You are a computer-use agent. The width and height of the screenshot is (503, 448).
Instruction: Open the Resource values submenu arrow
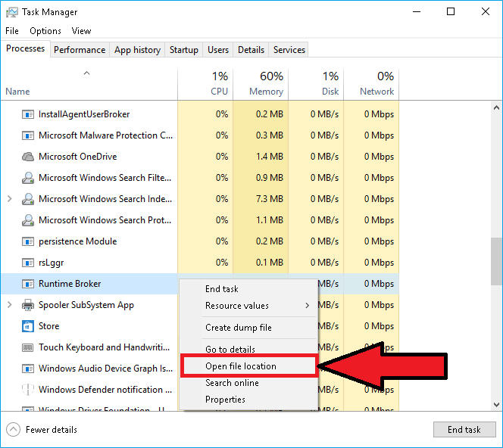pyautogui.click(x=308, y=306)
